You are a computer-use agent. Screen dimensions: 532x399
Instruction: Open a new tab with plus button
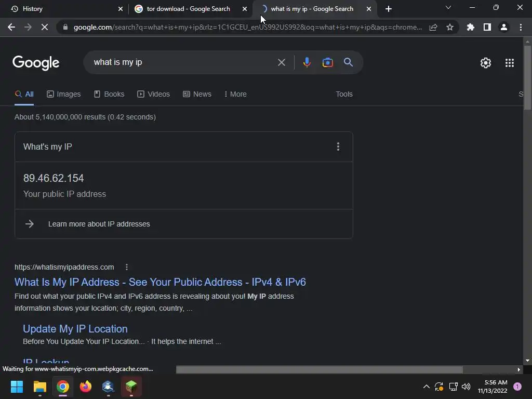[389, 9]
